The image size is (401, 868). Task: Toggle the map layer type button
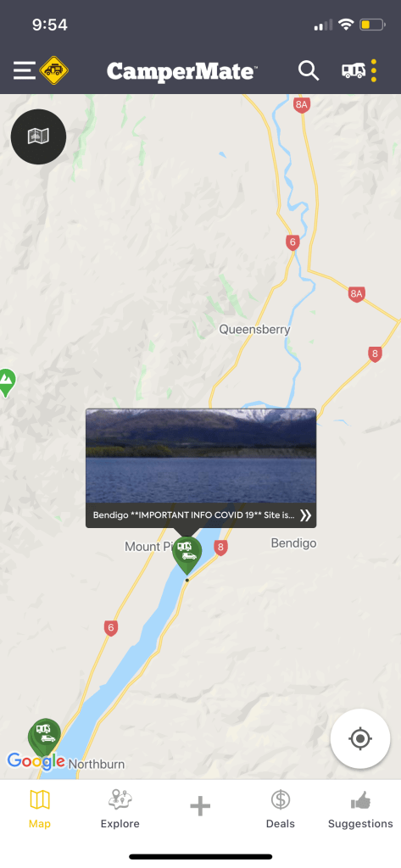[39, 136]
